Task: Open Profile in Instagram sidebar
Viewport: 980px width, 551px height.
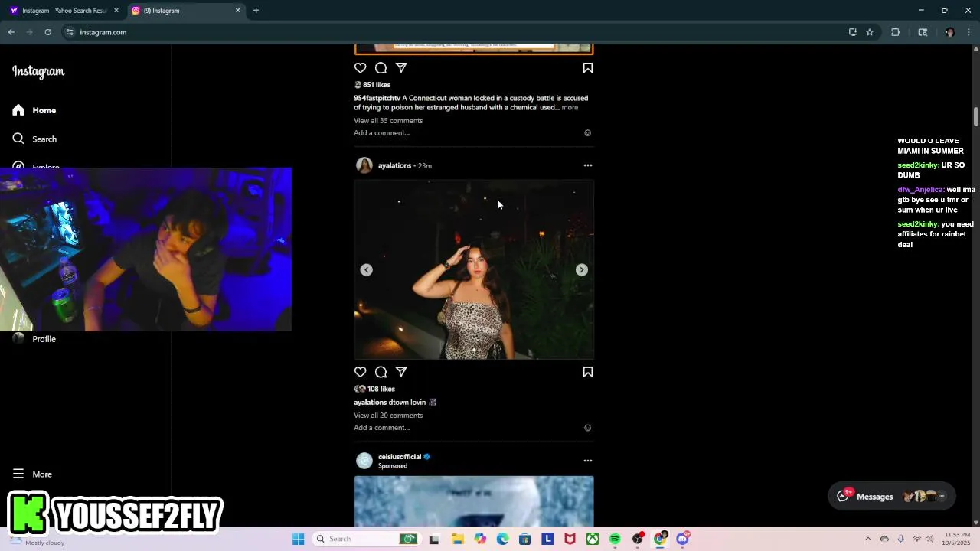Action: (34, 339)
